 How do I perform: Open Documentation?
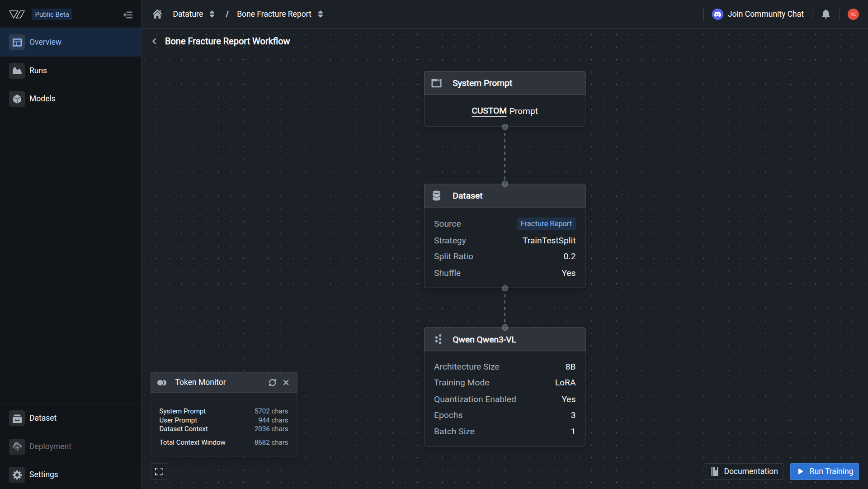click(744, 471)
